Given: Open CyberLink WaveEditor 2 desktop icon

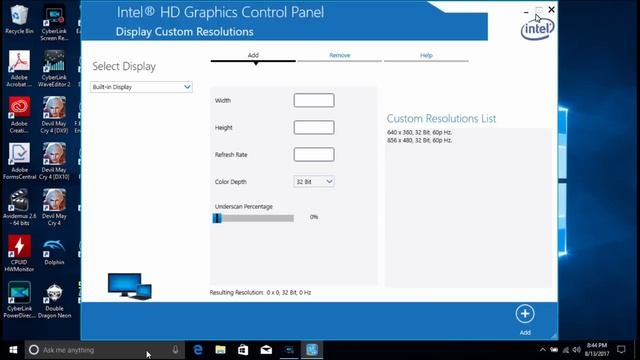Looking at the screenshot, I should [x=54, y=68].
